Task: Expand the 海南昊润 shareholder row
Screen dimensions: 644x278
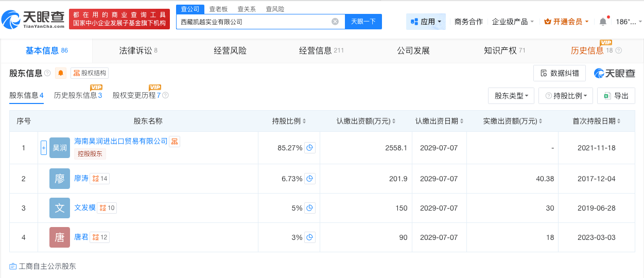Action: tap(44, 148)
